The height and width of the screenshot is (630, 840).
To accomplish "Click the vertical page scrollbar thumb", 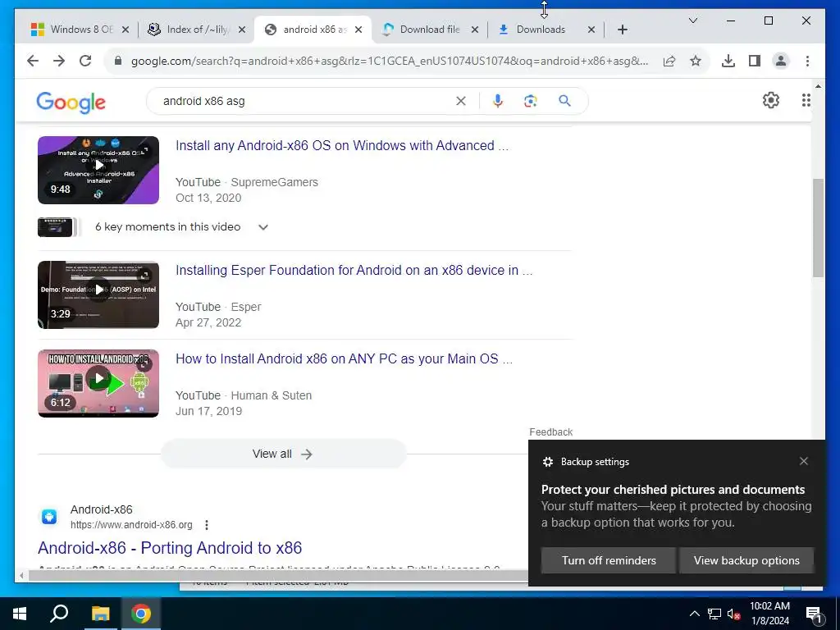I will click(818, 228).
